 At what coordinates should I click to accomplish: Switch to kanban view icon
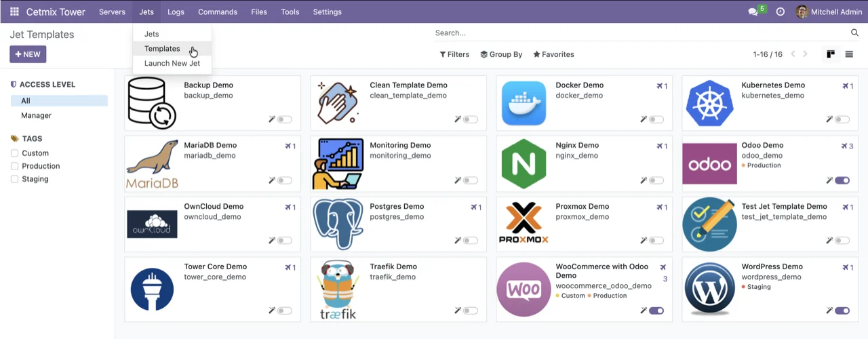click(830, 54)
